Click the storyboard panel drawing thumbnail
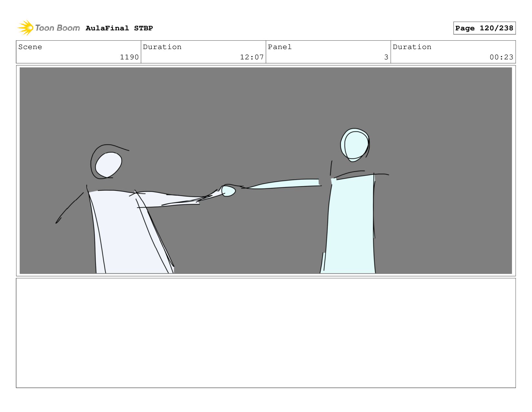532x412 pixels. (266, 170)
